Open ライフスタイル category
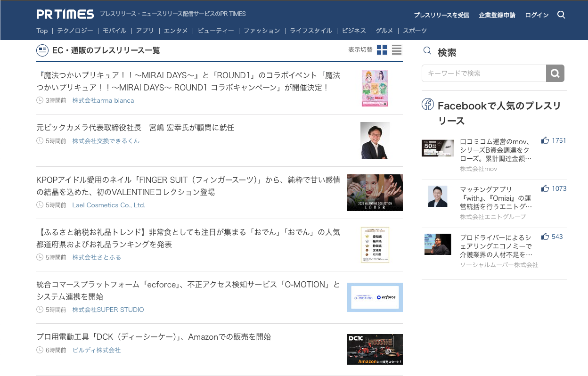Viewport: 588px width, 376px height. tap(311, 31)
